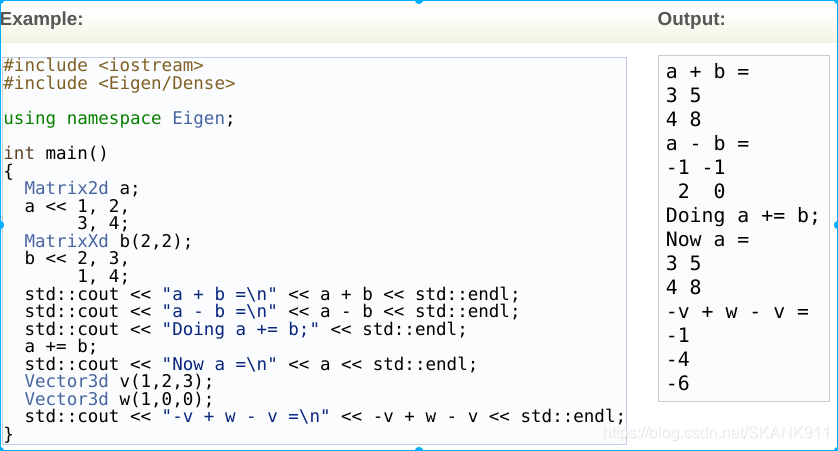Select the "#include <Eigen/Dense>" code line
The width and height of the screenshot is (838, 451).
pos(119,83)
